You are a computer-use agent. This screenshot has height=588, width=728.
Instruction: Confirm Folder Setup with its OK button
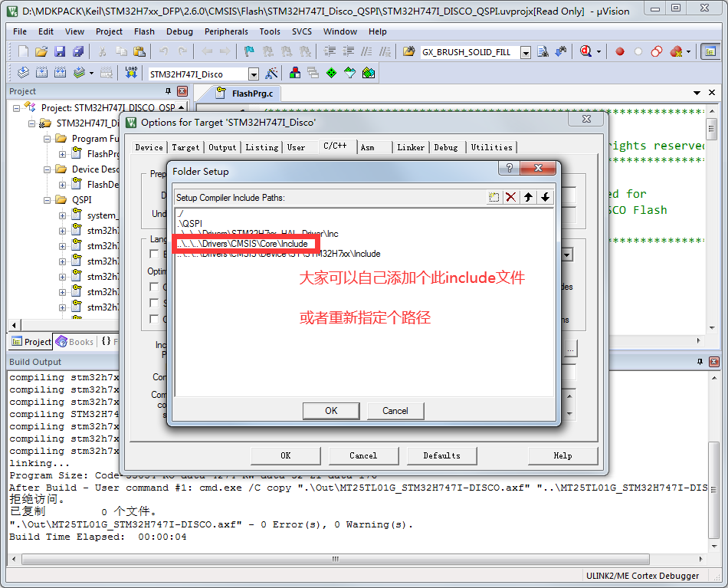(x=331, y=411)
